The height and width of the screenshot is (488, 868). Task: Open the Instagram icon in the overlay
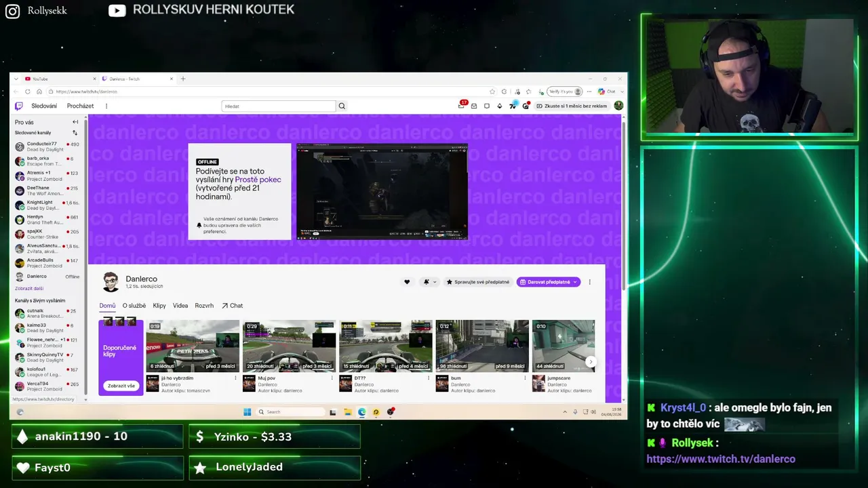(12, 11)
